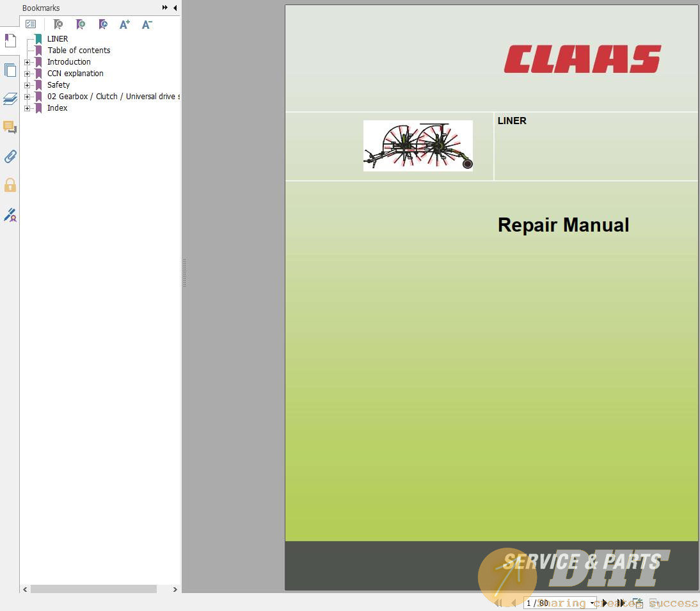Click the bookmarks horizontal scrollbar thumb
The image size is (700, 611).
[x=93, y=589]
